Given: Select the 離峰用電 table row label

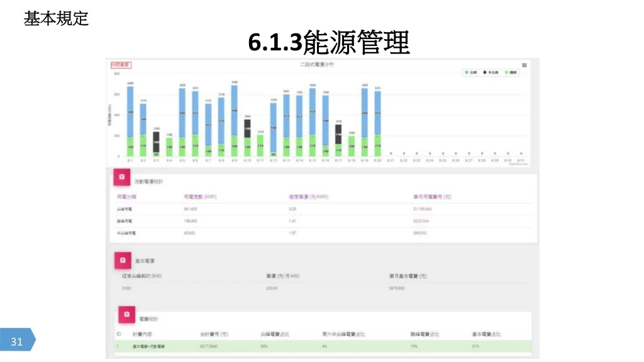Looking at the screenshot, I should (125, 221).
